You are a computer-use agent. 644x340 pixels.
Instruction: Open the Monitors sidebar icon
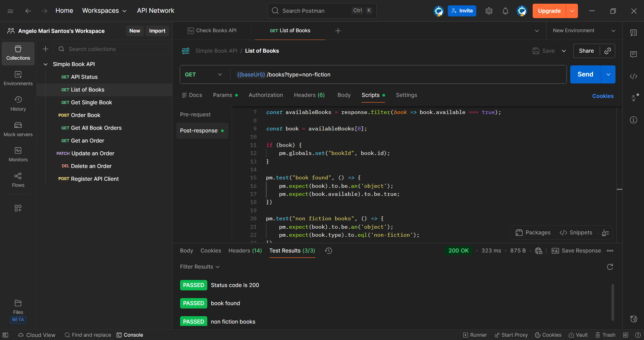pos(18,154)
